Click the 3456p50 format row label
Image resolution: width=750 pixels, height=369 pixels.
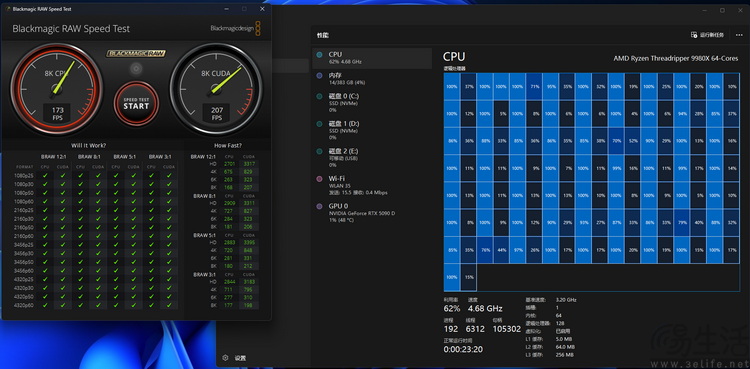[x=24, y=262]
